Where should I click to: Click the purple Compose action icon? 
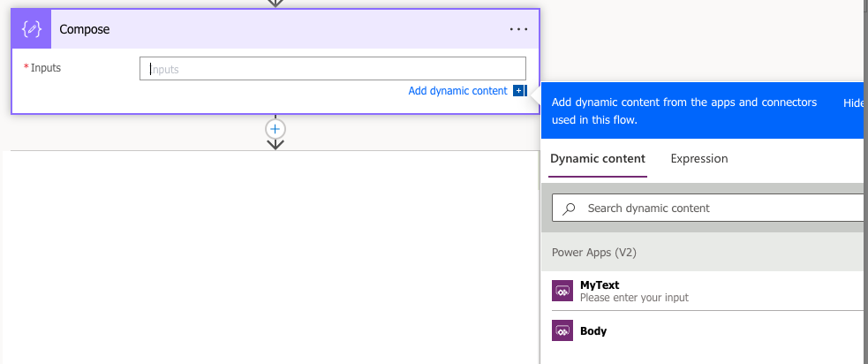pos(32,29)
